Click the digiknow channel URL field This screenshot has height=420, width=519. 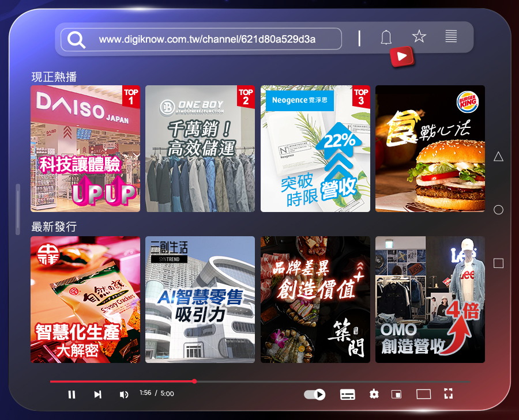[x=201, y=39]
